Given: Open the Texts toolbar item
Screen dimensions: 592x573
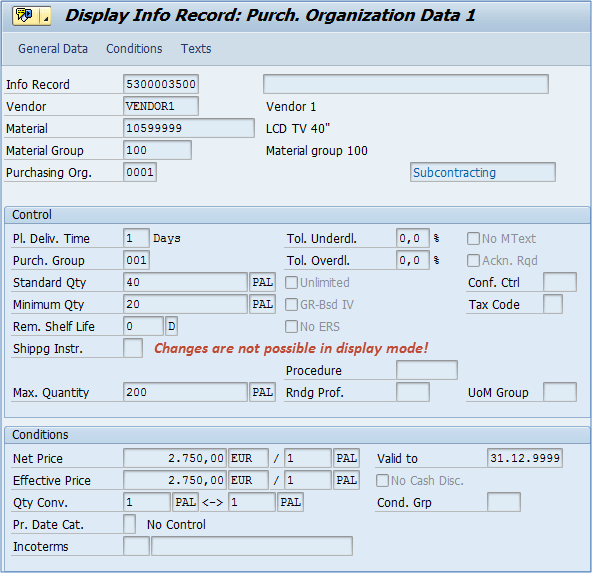Looking at the screenshot, I should tap(196, 49).
